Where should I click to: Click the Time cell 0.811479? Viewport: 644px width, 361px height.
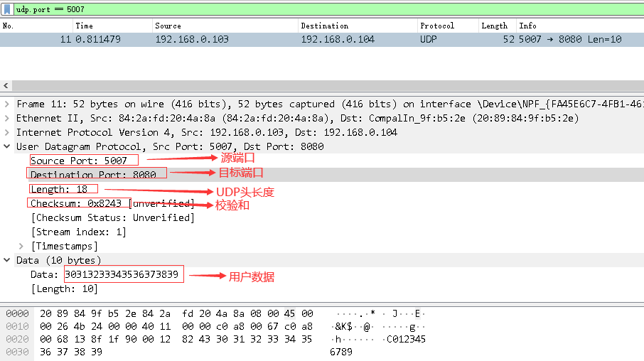pos(98,39)
